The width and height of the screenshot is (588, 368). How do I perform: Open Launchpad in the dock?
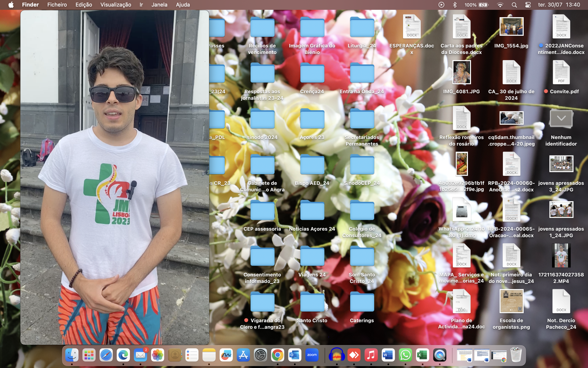89,355
